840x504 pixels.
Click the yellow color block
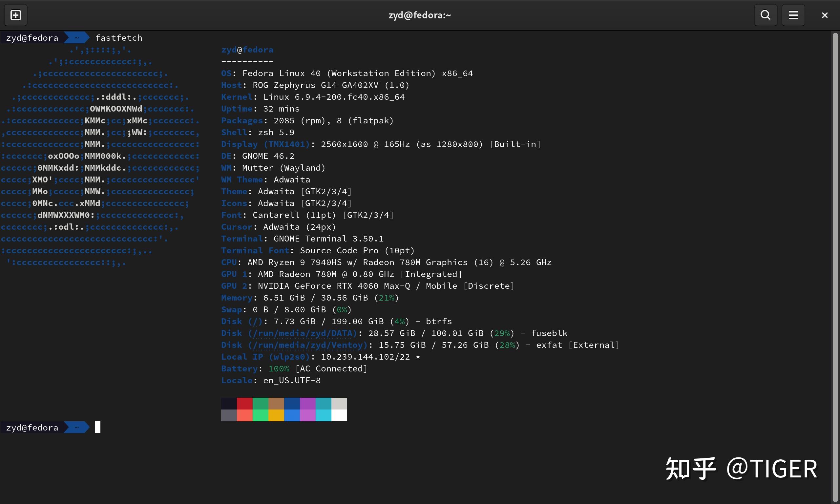click(x=276, y=415)
